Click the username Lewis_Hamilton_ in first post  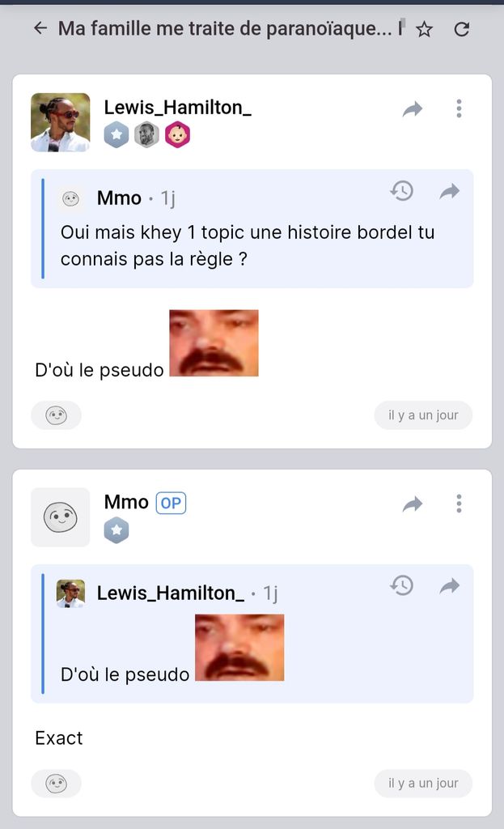(x=177, y=107)
